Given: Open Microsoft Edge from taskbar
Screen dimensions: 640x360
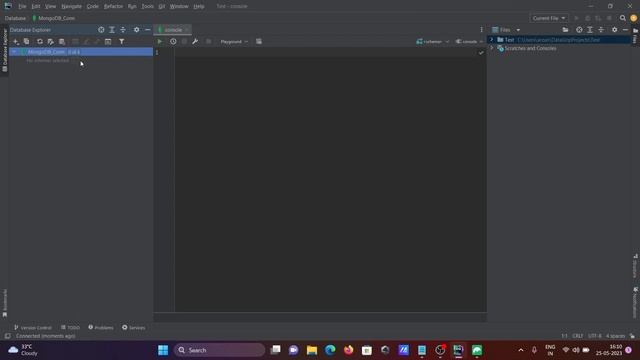Looking at the screenshot, I should (x=330, y=350).
